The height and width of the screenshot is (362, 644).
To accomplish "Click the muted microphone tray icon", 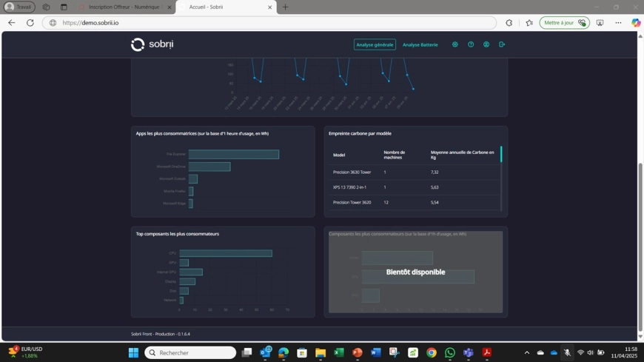I will (x=567, y=352).
